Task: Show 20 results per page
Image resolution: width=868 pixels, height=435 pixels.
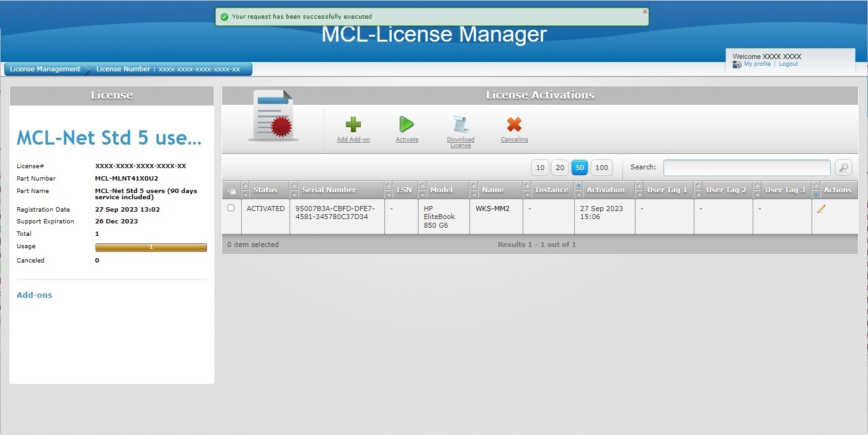Action: click(x=560, y=168)
